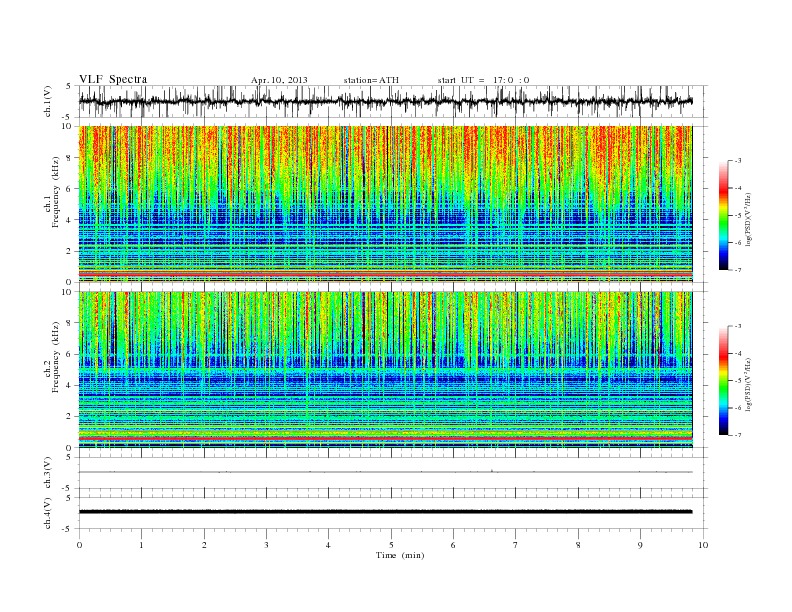Click inside the ch.2 spectrogram panel
The height and width of the screenshot is (612, 792).
point(385,370)
